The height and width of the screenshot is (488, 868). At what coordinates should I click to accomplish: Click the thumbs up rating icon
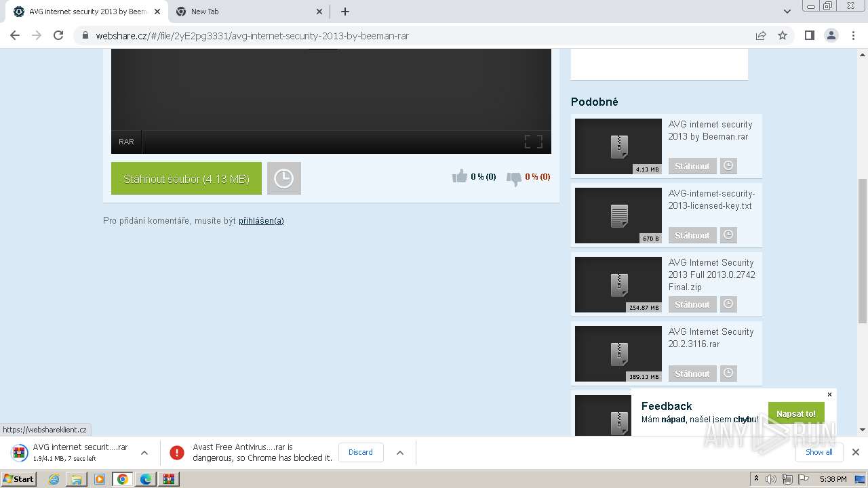tap(460, 176)
